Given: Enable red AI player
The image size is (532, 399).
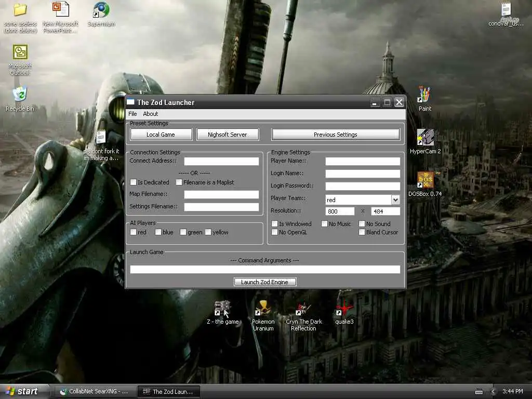Looking at the screenshot, I should click(134, 232).
